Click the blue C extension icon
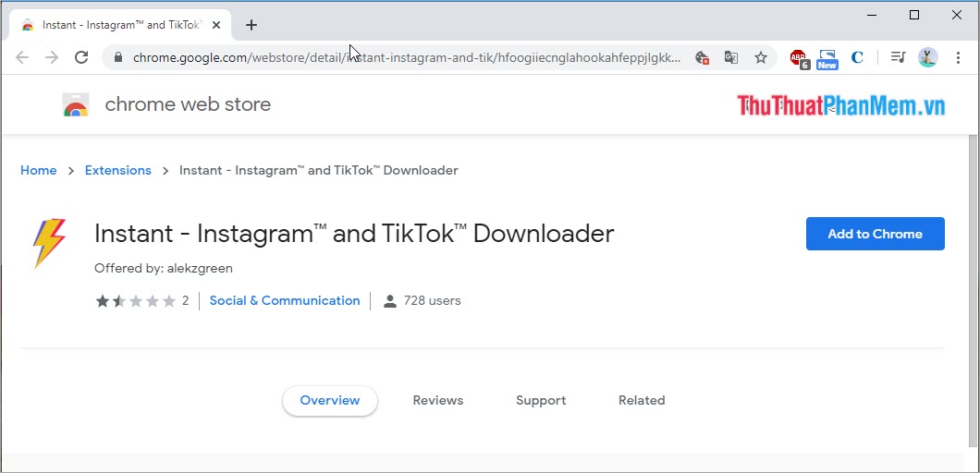The width and height of the screenshot is (980, 473). pos(857,57)
